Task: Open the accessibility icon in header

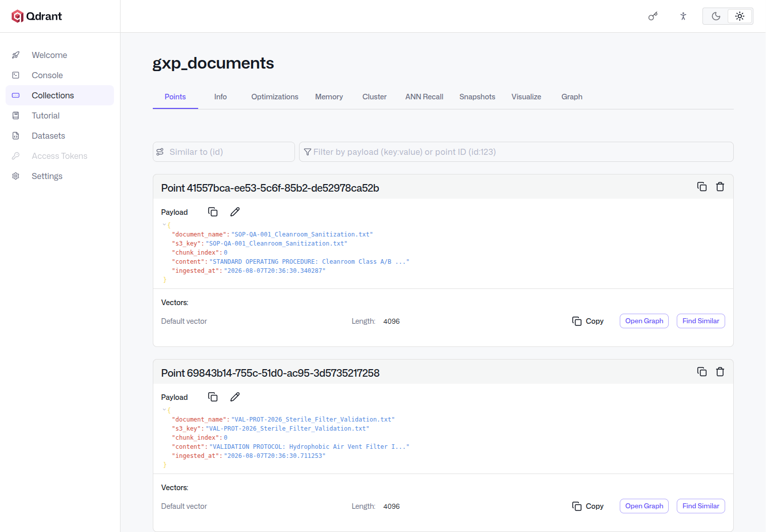Action: (683, 16)
